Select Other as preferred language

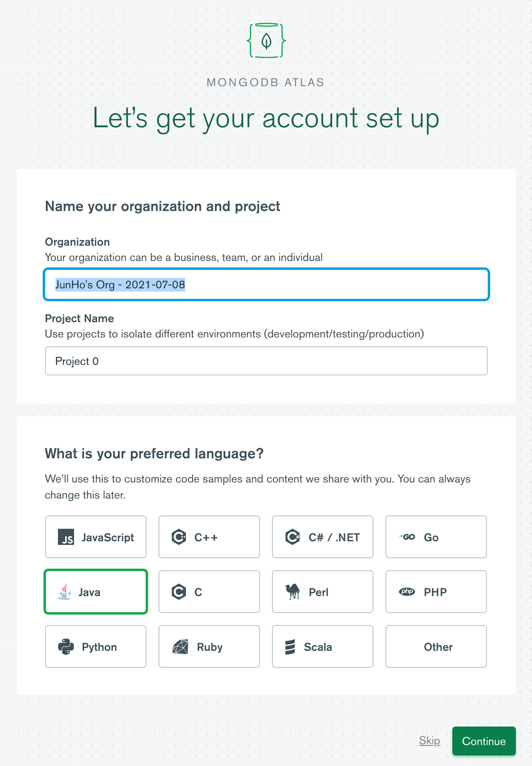point(436,646)
